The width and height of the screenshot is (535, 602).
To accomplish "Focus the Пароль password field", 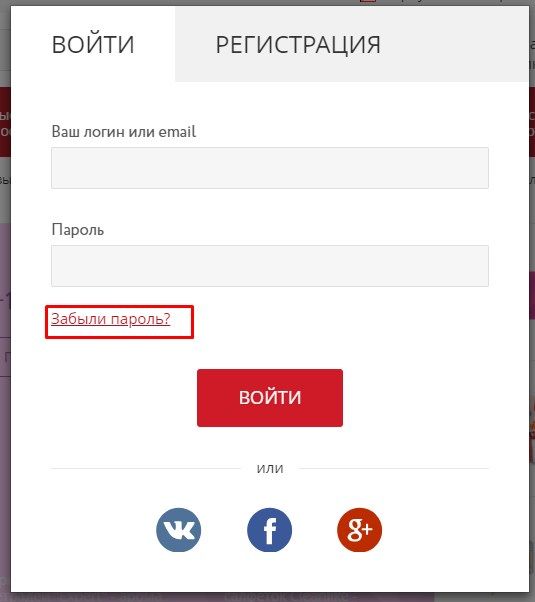I will click(270, 266).
